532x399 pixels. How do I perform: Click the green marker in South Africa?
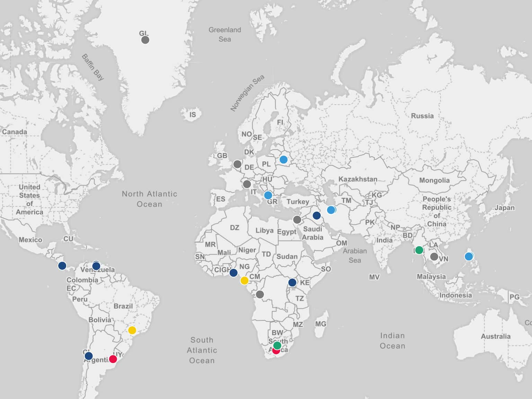277,345
